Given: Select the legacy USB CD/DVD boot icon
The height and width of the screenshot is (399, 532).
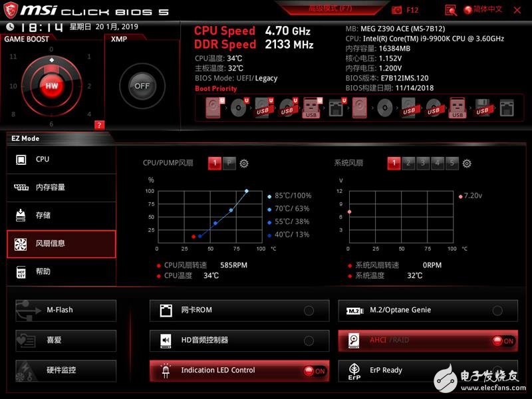Looking at the screenshot, I should [434, 108].
